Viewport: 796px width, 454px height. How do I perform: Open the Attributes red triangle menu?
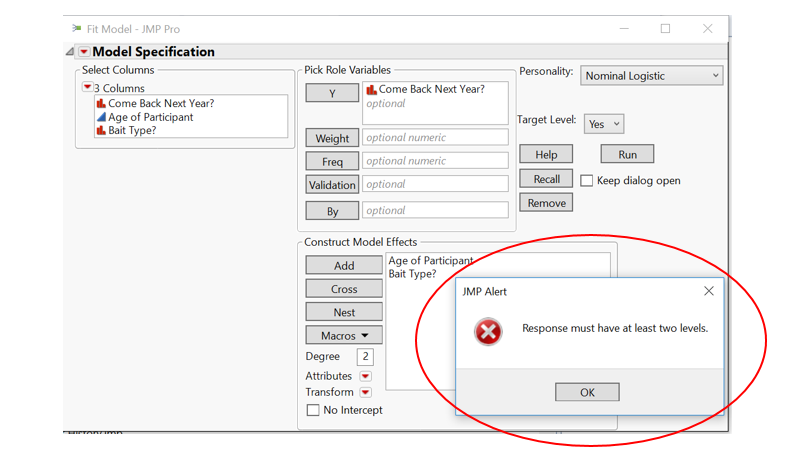[x=365, y=376]
